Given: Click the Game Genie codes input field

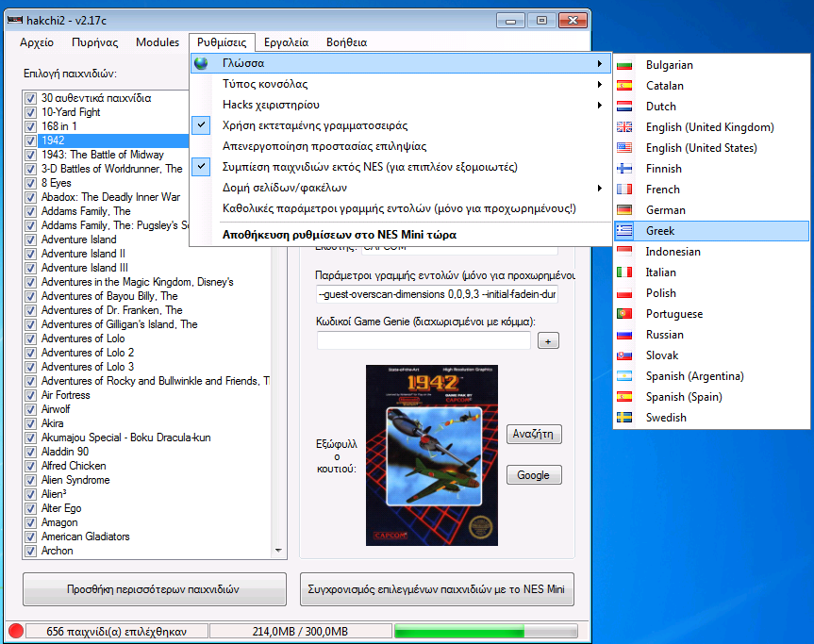Looking at the screenshot, I should coord(424,341).
